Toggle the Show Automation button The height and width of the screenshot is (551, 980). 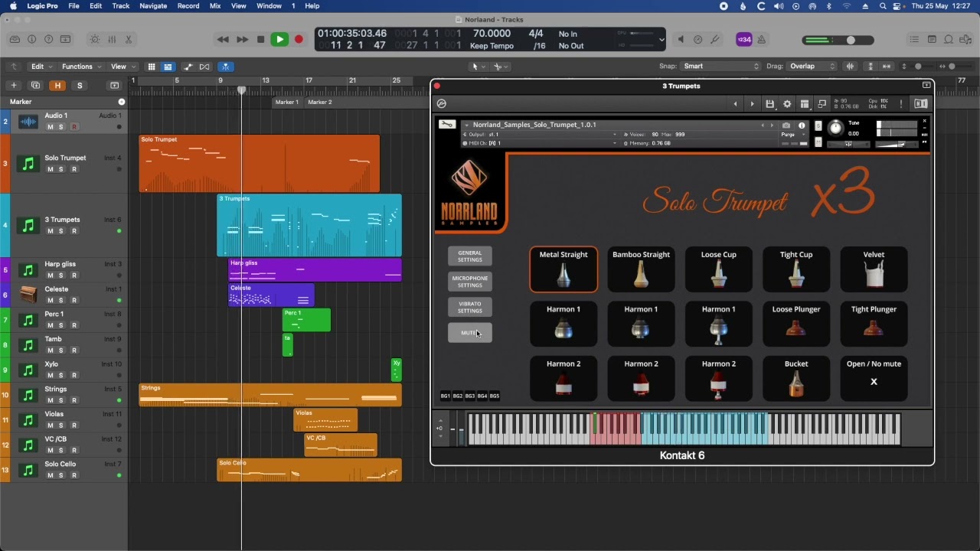pyautogui.click(x=188, y=67)
